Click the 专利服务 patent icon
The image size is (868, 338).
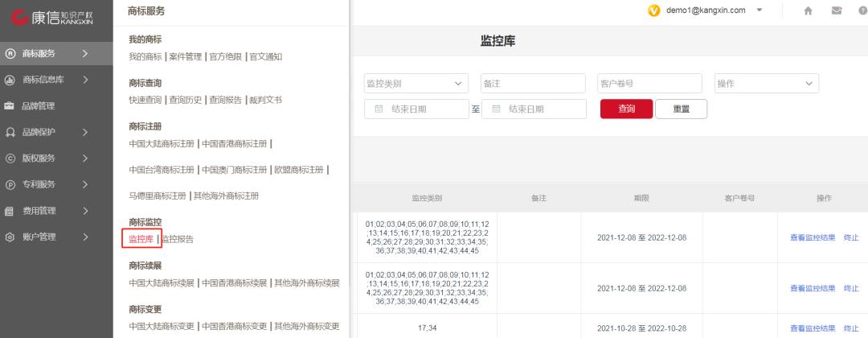pyautogui.click(x=10, y=184)
